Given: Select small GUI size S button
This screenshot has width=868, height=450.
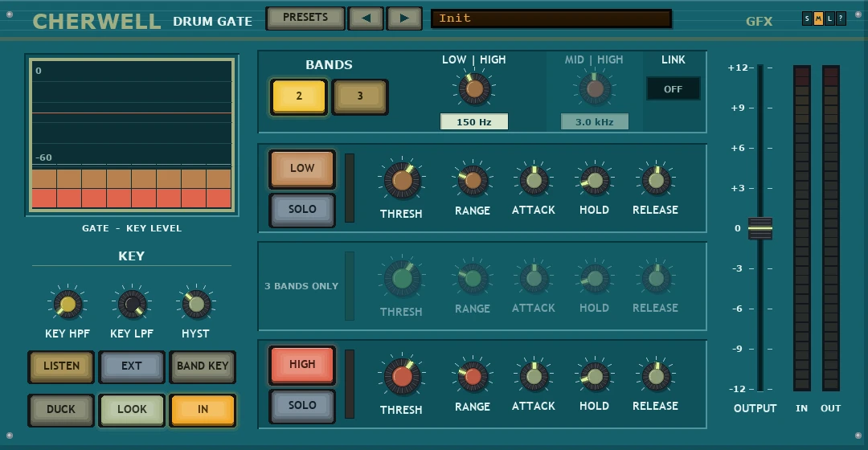Looking at the screenshot, I should coord(807,18).
